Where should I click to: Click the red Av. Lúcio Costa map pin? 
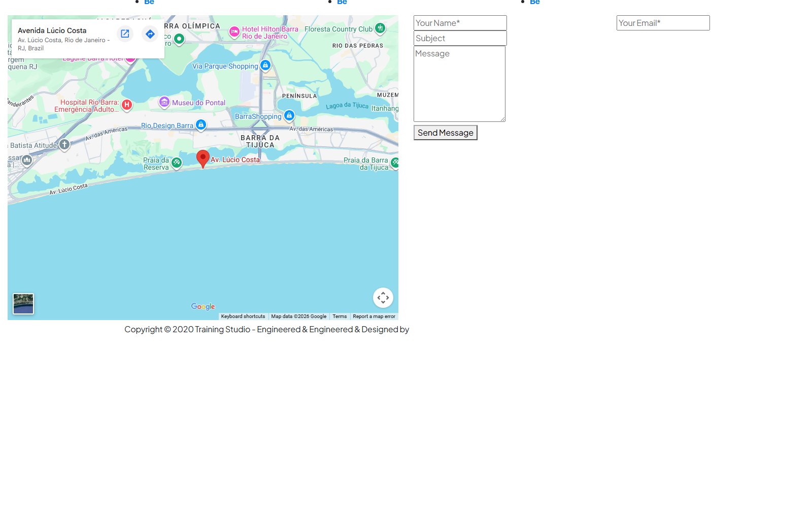203,159
